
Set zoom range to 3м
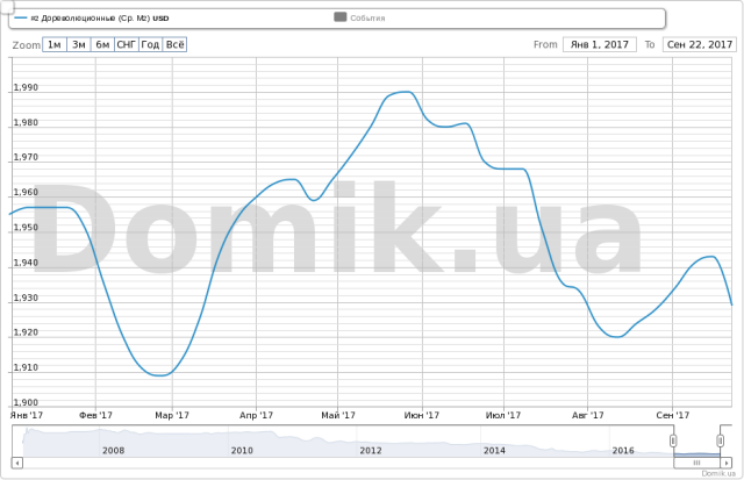coord(79,45)
